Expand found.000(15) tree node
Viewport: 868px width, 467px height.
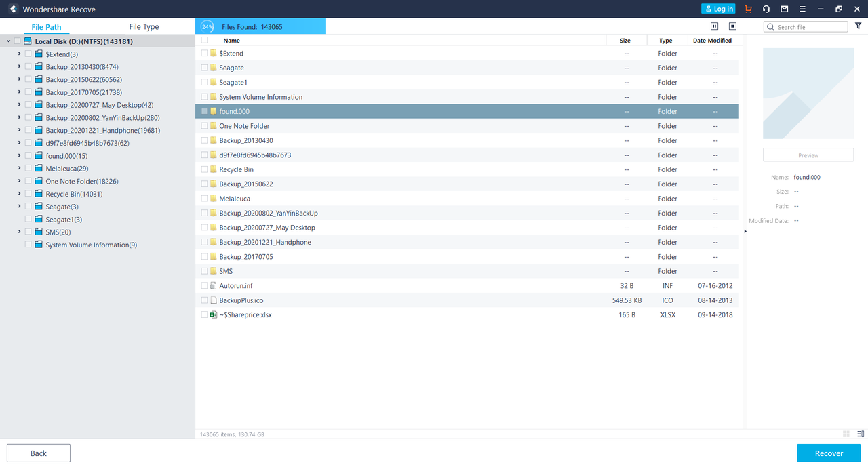click(x=19, y=155)
